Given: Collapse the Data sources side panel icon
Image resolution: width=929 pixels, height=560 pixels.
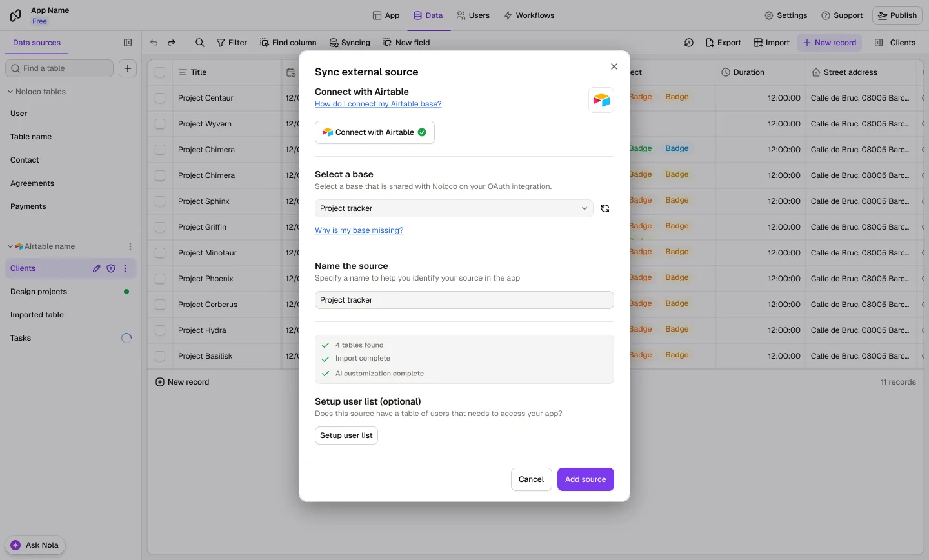Looking at the screenshot, I should tap(128, 43).
